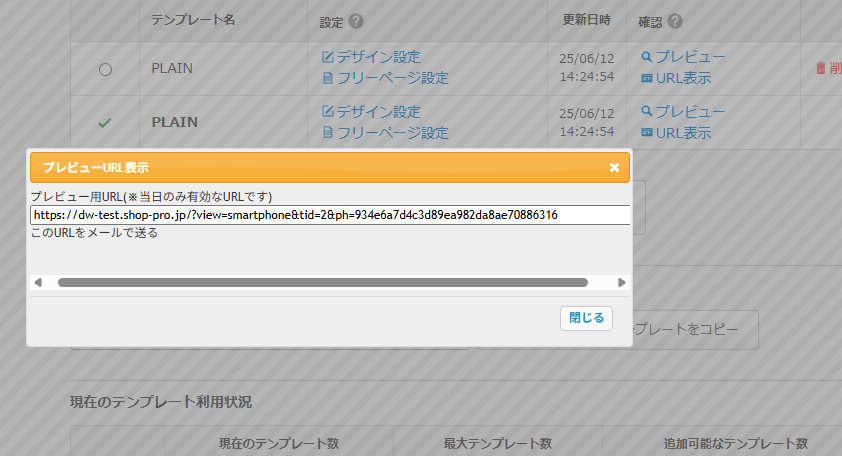Click the help icon beside 確認 header
The image size is (842, 456).
tap(675, 21)
